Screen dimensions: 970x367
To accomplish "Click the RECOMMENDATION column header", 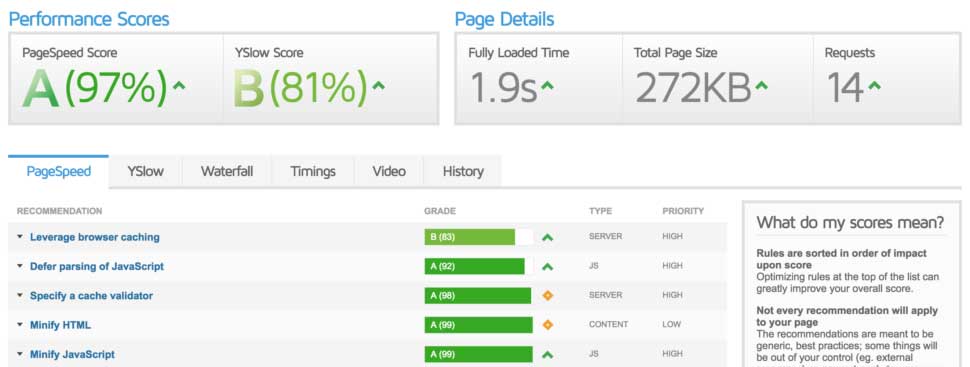I will [59, 211].
